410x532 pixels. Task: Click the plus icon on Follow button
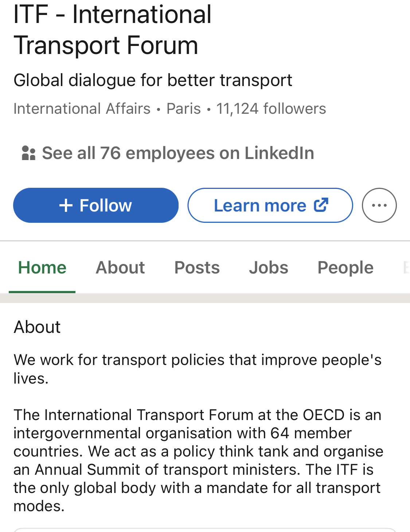click(x=66, y=205)
